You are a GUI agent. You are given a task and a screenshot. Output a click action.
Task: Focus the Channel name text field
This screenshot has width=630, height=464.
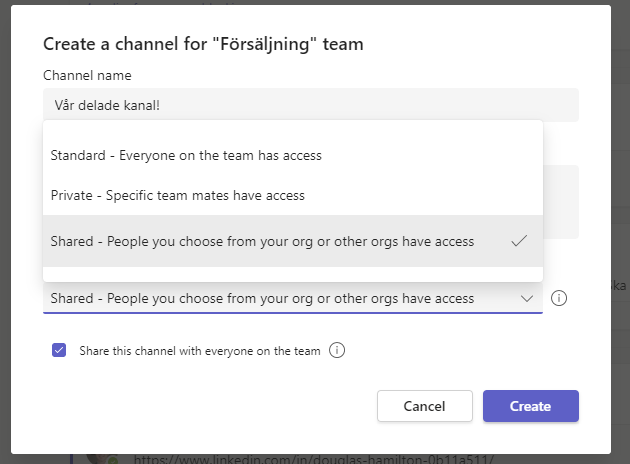click(311, 105)
